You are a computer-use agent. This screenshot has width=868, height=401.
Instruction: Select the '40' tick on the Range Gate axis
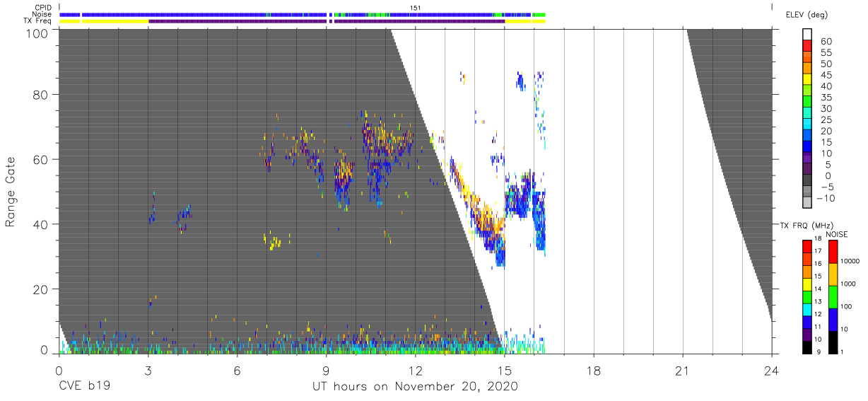click(41, 224)
